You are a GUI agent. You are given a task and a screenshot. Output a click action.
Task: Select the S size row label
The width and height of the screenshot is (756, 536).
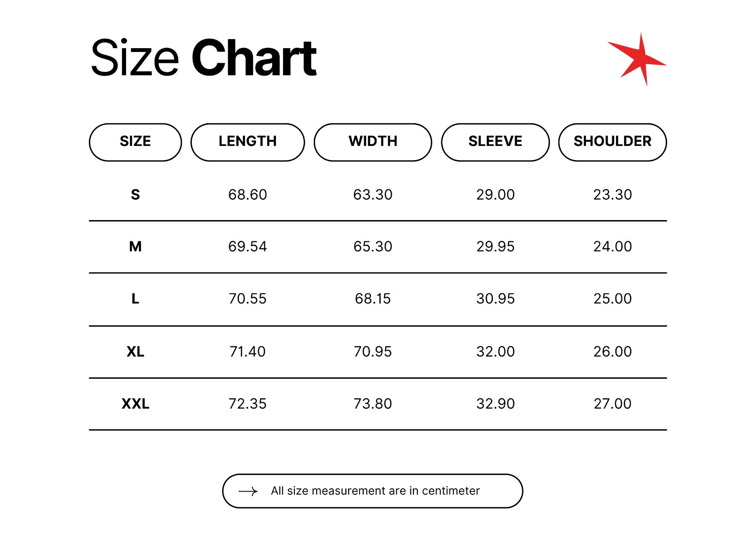coord(135,195)
